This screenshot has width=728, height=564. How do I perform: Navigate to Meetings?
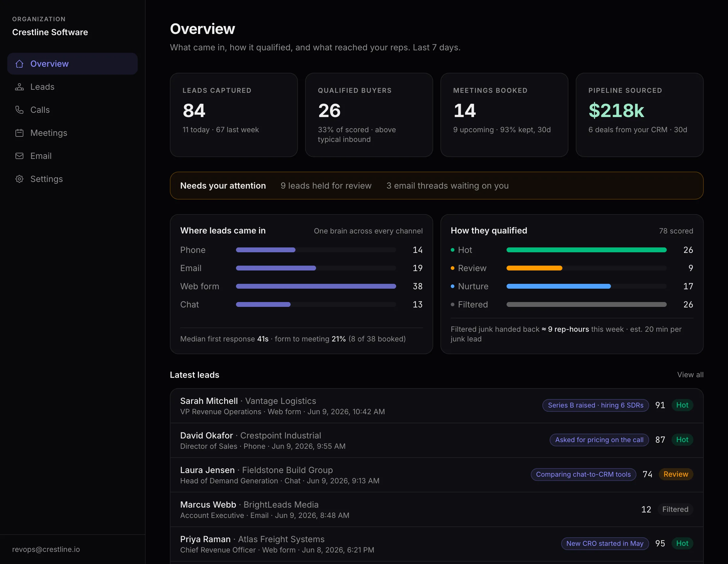pos(72,133)
